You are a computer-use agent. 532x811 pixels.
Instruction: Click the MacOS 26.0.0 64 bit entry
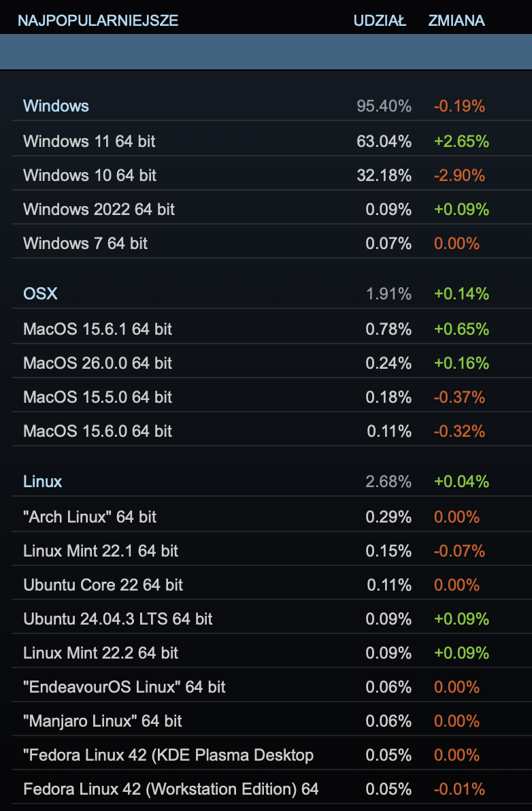(97, 363)
